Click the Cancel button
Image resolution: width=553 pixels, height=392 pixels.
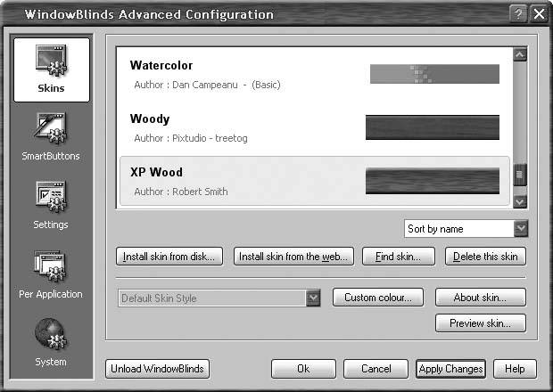376,369
